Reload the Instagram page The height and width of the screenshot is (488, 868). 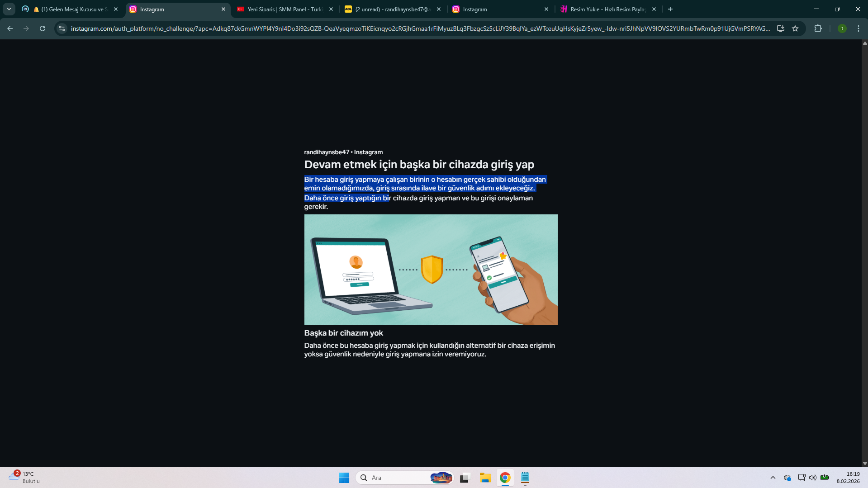tap(43, 28)
